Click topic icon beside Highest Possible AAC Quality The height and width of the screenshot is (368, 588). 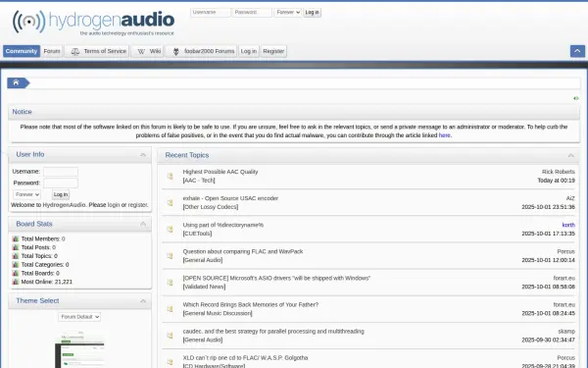(170, 176)
